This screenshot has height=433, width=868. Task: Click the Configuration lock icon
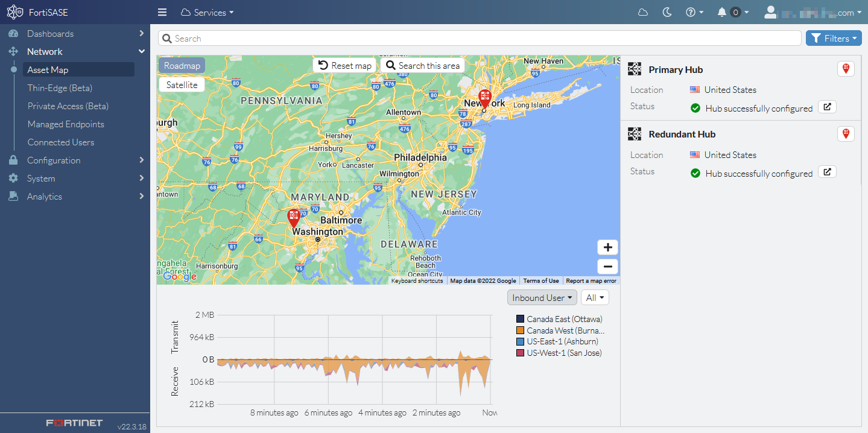(x=13, y=160)
